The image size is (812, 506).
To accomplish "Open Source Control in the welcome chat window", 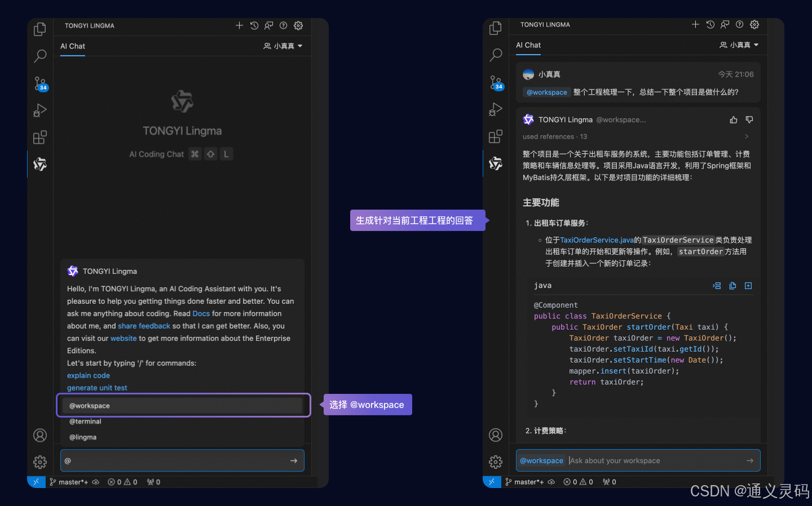I will [40, 83].
